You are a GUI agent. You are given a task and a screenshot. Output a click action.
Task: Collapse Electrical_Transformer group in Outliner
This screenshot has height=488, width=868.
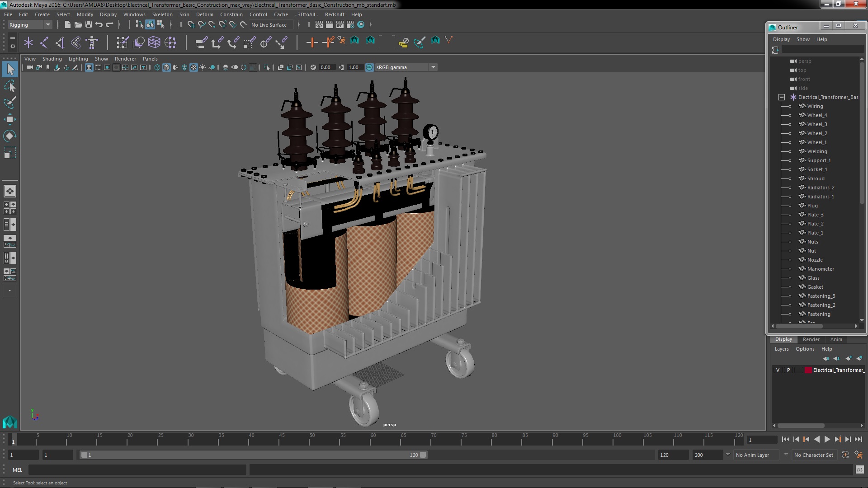pyautogui.click(x=781, y=97)
